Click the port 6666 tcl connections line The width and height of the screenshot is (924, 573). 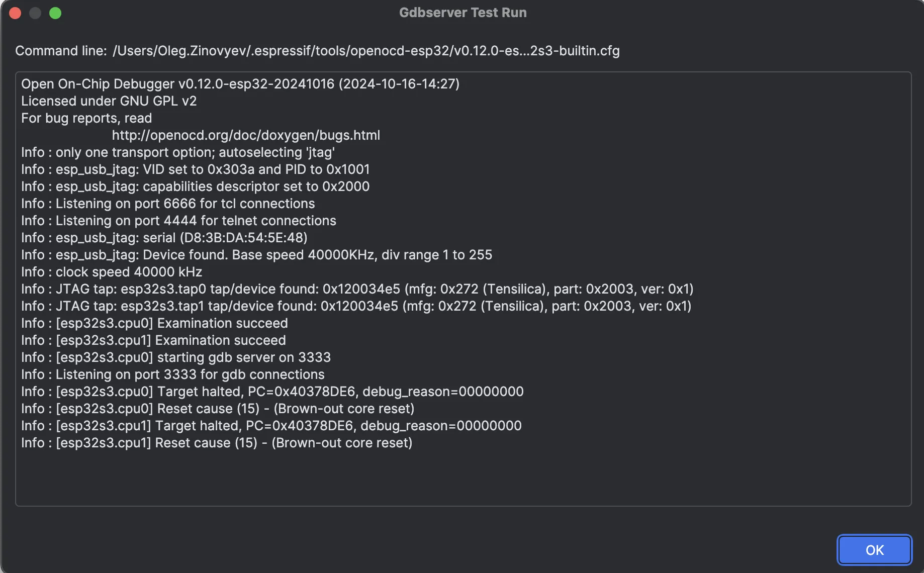pyautogui.click(x=168, y=204)
